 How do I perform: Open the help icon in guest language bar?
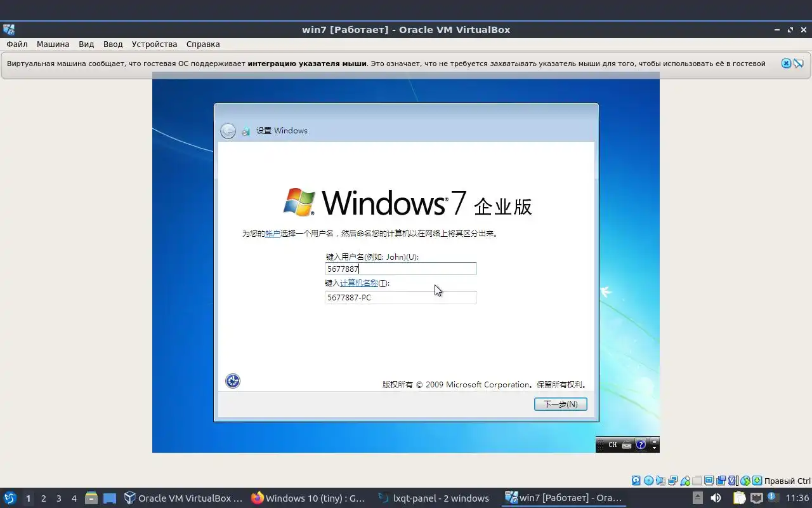pos(641,444)
